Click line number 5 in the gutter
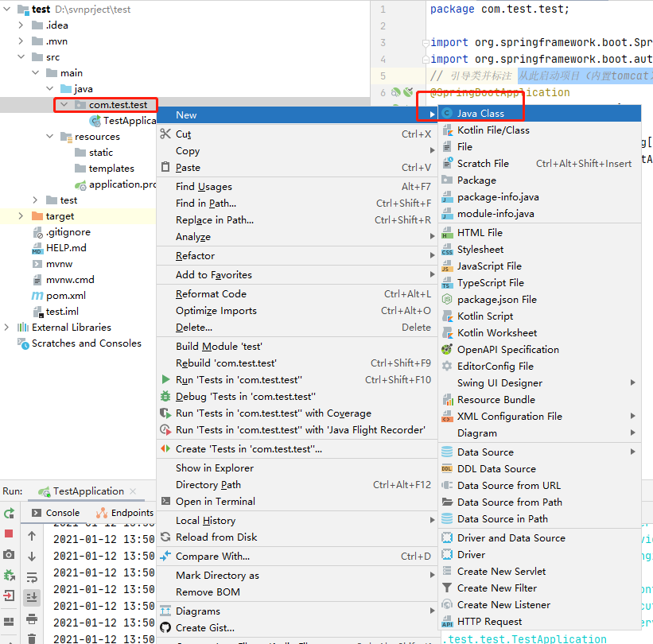Screen dimensions: 653x644 383,76
